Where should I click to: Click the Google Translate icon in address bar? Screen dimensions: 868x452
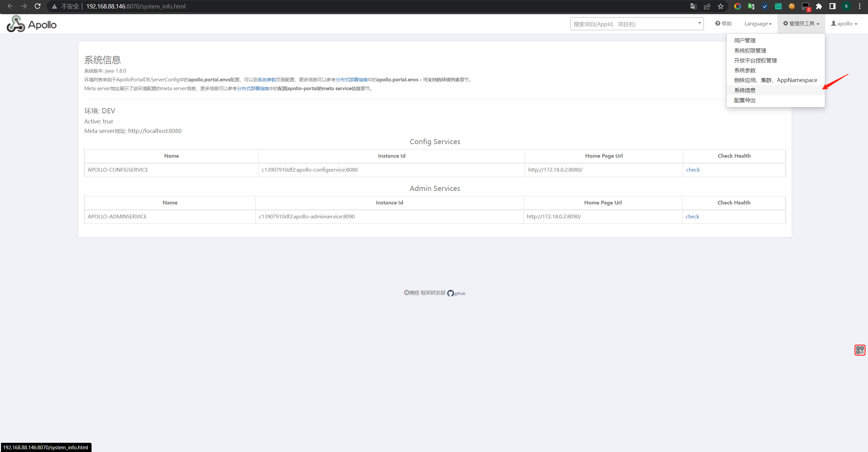pyautogui.click(x=693, y=6)
